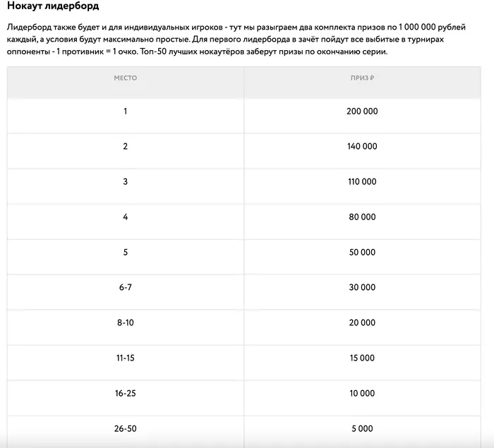The height and width of the screenshot is (448, 494).
Task: Select the place 5 cell
Action: tap(126, 253)
